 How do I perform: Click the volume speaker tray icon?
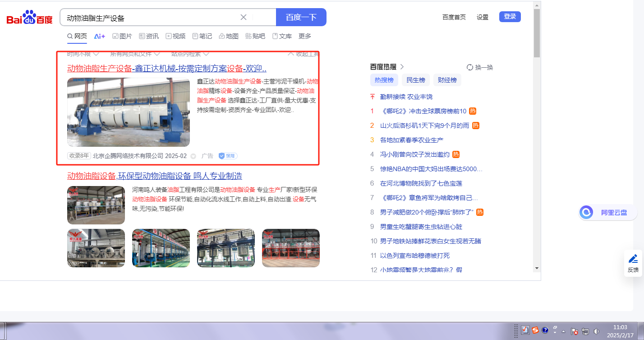point(596,331)
